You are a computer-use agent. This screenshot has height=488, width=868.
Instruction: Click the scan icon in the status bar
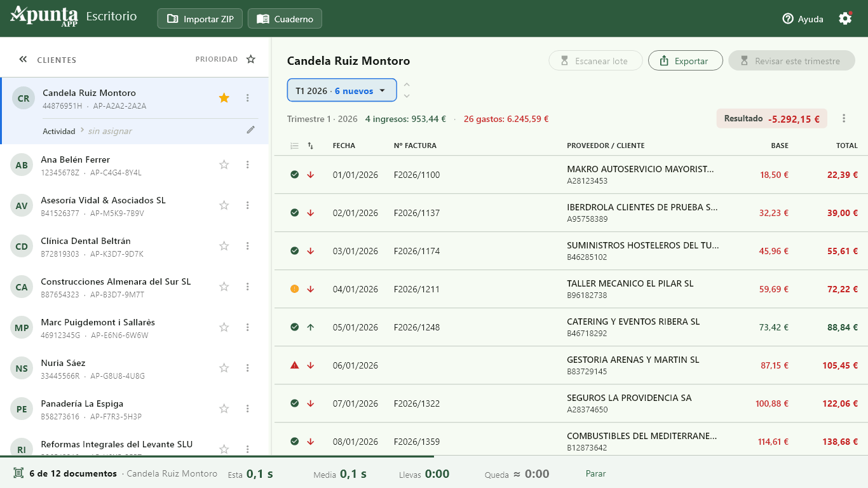[x=18, y=473]
